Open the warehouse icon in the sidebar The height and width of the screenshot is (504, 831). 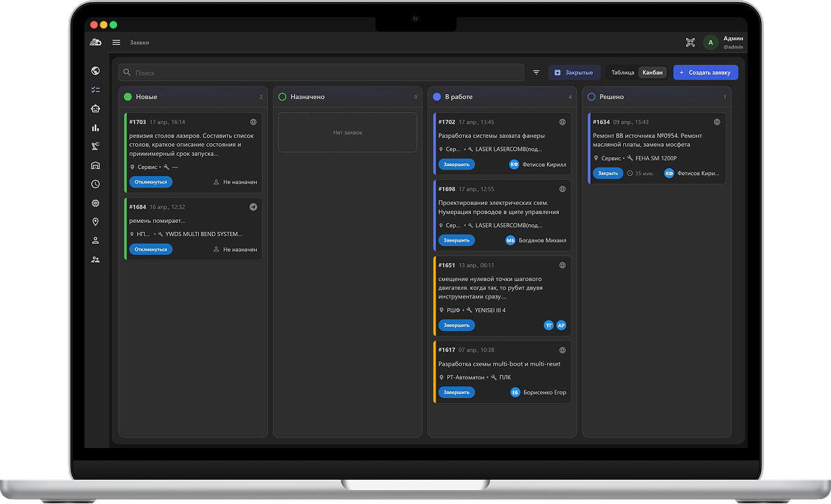tap(96, 165)
